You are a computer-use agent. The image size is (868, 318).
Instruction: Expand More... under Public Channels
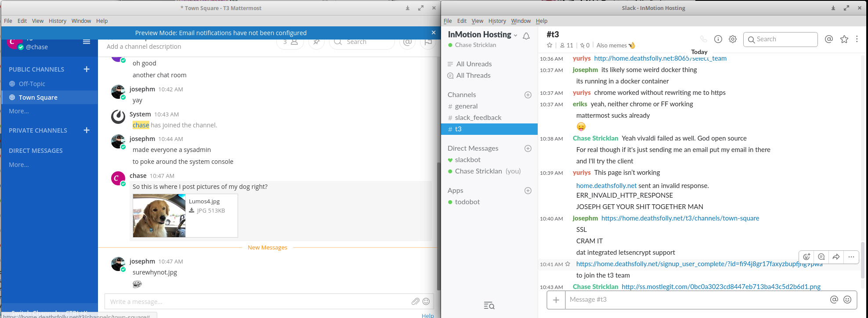point(19,111)
